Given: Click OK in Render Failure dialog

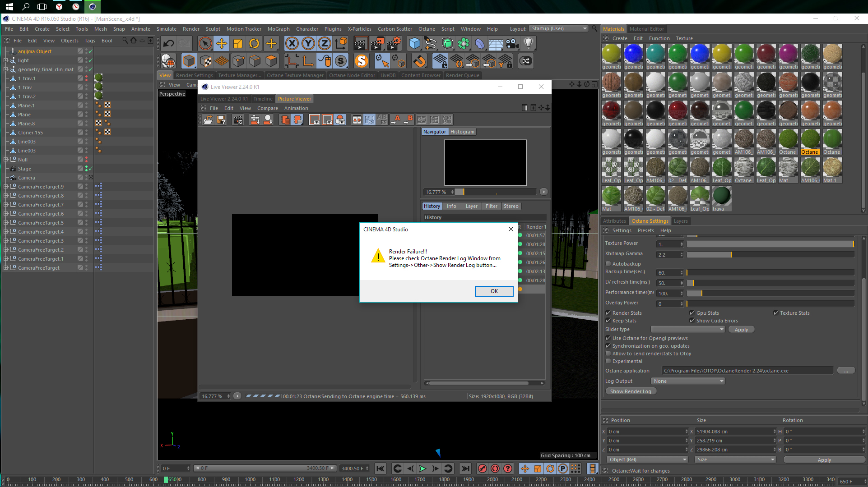Looking at the screenshot, I should pos(494,291).
